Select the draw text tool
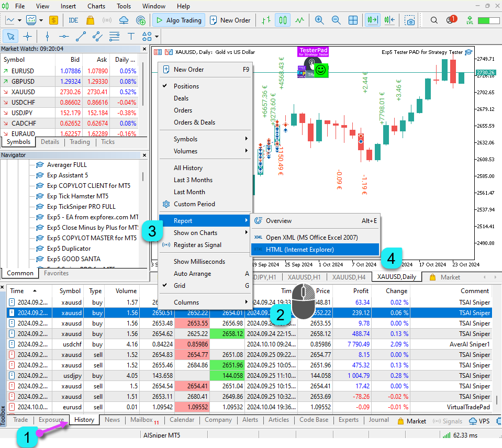 point(131,36)
